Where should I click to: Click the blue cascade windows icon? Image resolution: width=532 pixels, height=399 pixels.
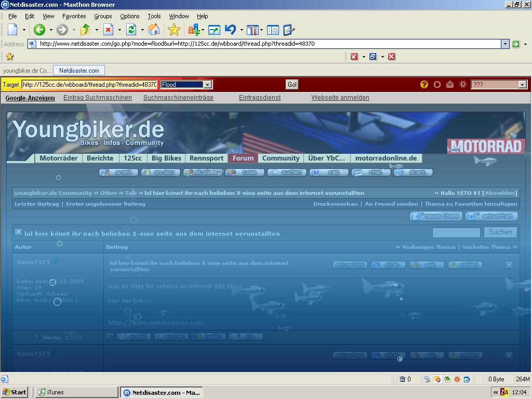(373, 57)
